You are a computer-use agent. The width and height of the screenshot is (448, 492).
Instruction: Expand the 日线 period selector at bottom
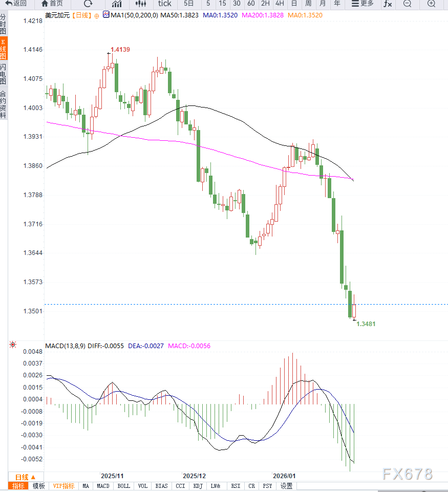click(x=25, y=476)
